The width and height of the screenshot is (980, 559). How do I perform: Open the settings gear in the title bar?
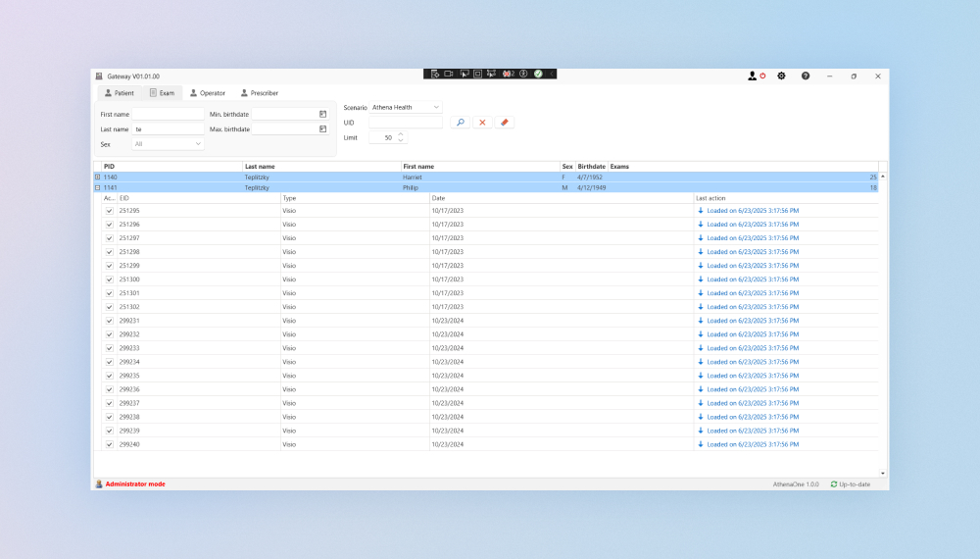[781, 76]
